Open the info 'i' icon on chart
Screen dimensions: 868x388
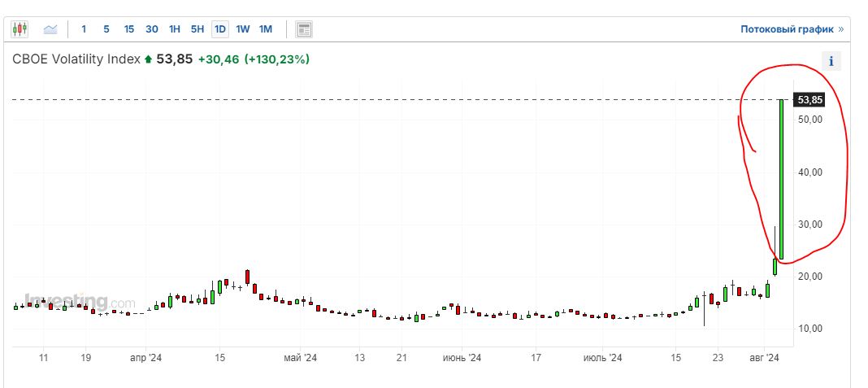[x=831, y=61]
